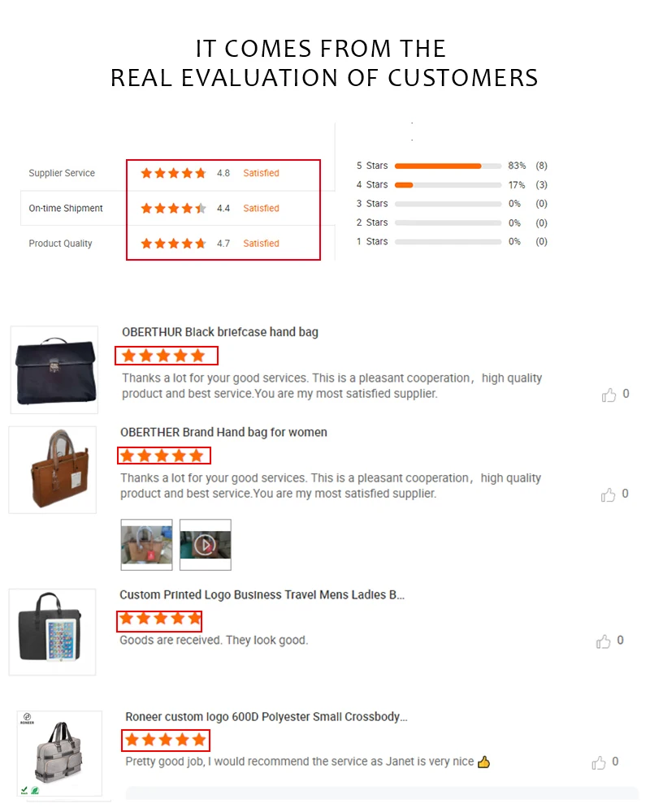The width and height of the screenshot is (650, 812).
Task: Select the On-time Shipment rating row
Action: [x=177, y=208]
